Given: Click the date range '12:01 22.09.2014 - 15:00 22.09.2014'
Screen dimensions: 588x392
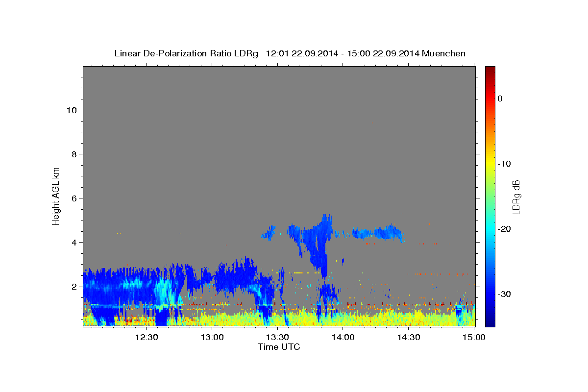Looking at the screenshot, I should click(343, 53).
